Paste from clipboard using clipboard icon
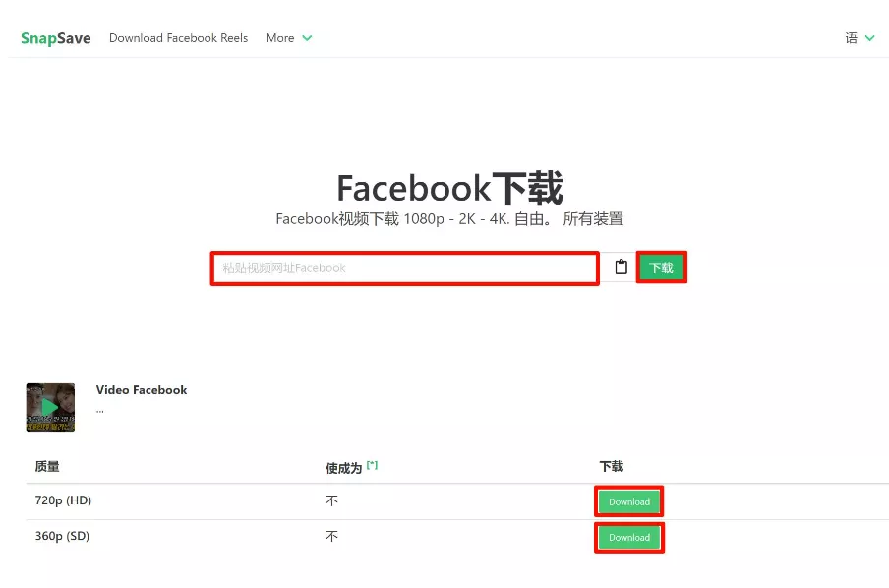 point(621,267)
